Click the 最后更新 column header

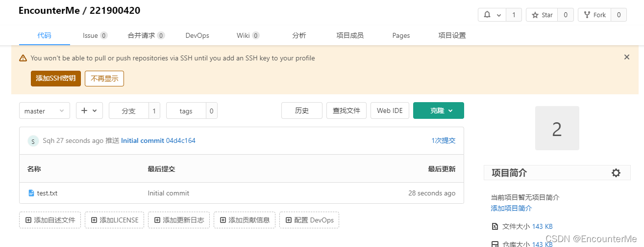coord(442,169)
